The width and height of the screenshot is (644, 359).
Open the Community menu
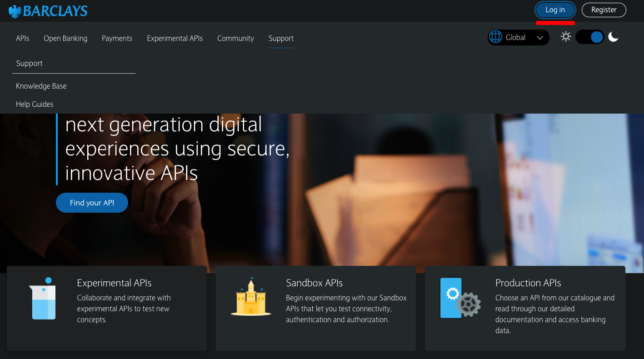click(x=235, y=38)
